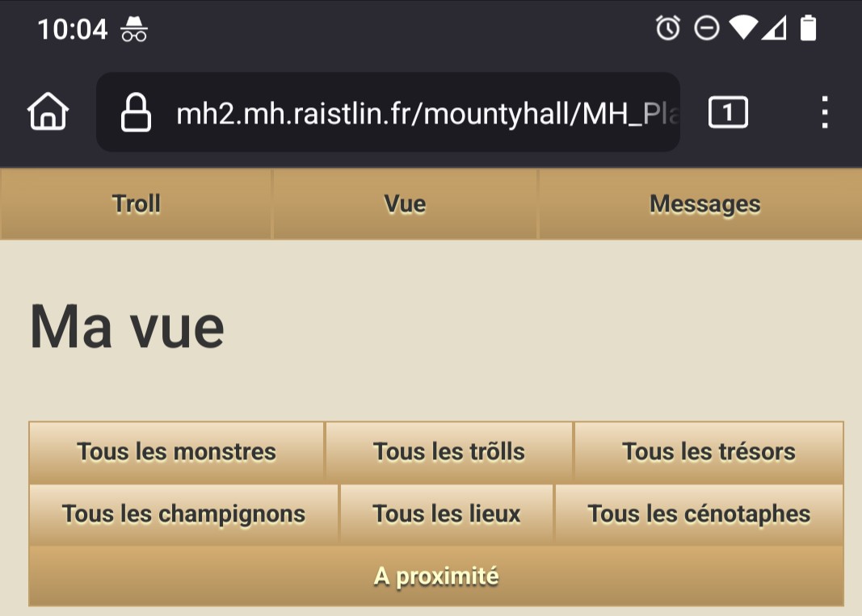
Task: Open the Messages menu
Action: click(x=704, y=204)
